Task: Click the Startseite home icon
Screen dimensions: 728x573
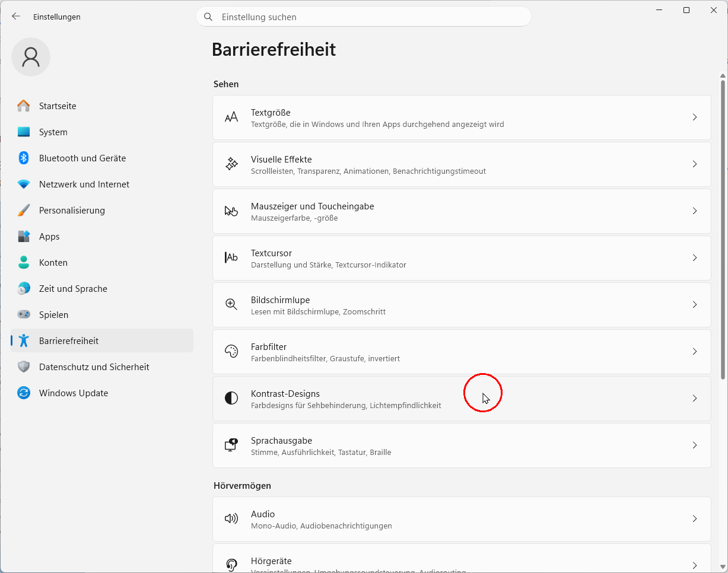Action: pyautogui.click(x=24, y=106)
